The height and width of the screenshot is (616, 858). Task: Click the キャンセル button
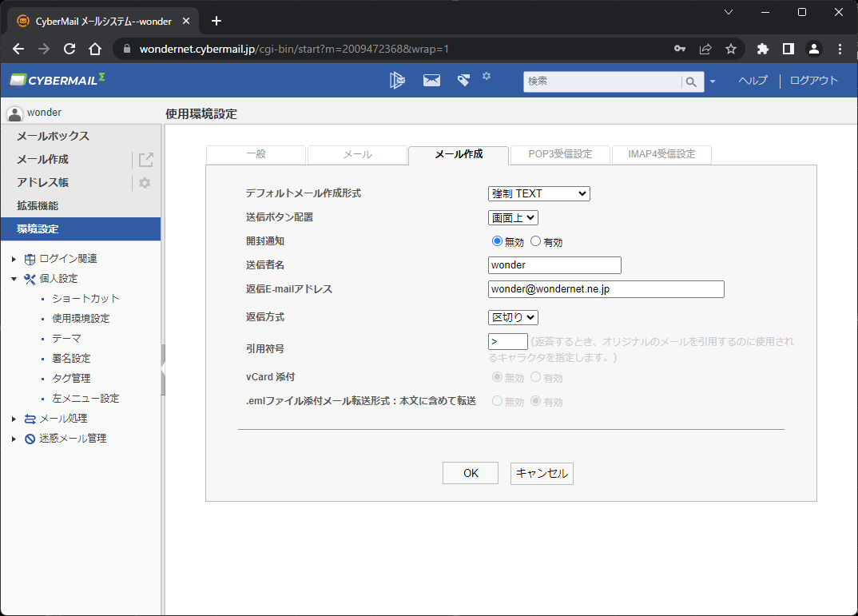542,473
